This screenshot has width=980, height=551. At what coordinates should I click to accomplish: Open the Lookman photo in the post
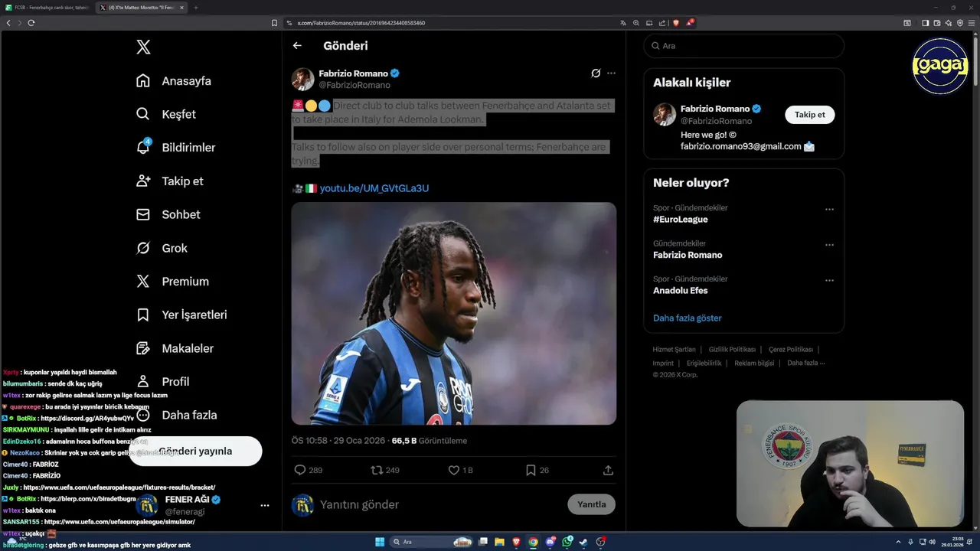[x=454, y=313]
